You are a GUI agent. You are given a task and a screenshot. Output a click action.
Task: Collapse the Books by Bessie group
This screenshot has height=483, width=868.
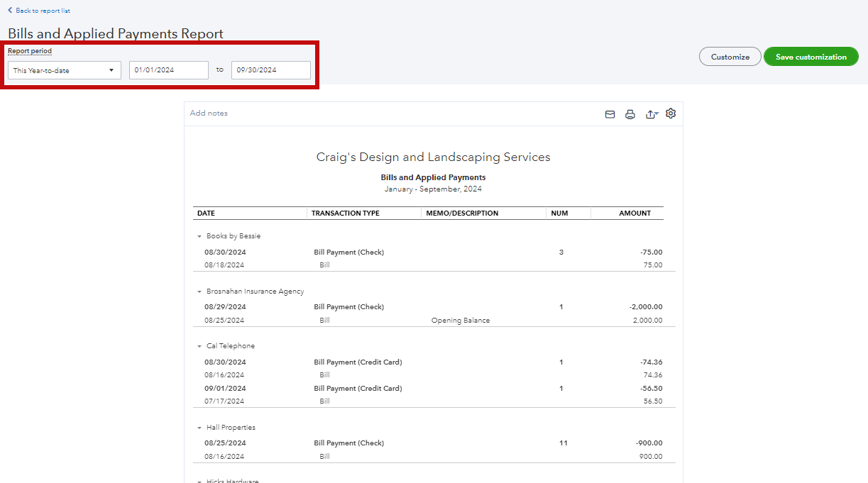tap(199, 236)
